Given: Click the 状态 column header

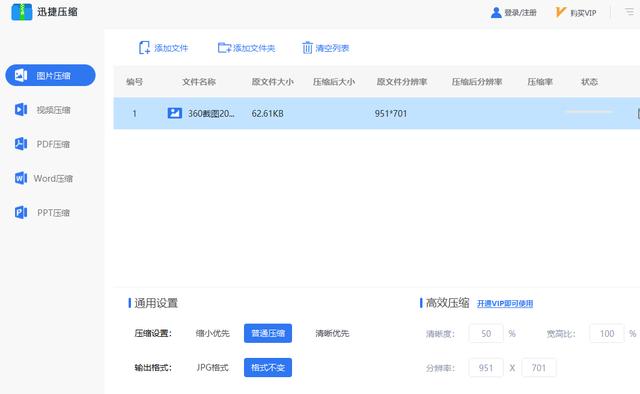Looking at the screenshot, I should 589,82.
